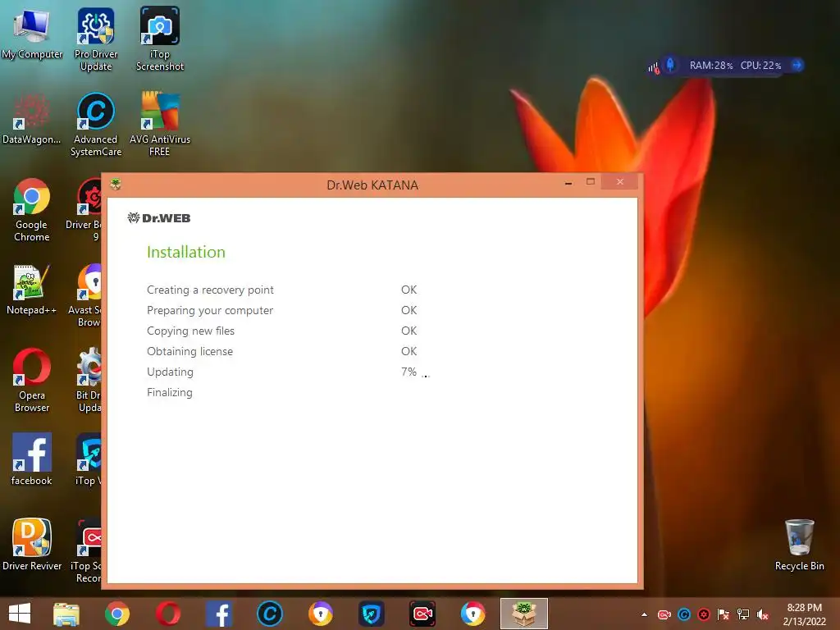
Task: Expand the performance monitor arrow button
Action: click(797, 66)
